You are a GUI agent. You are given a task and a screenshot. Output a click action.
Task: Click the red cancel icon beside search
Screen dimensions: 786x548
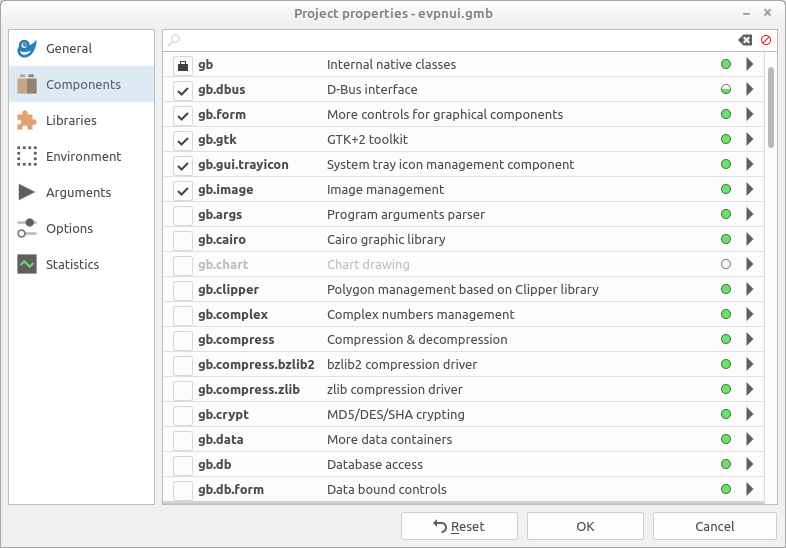point(766,40)
